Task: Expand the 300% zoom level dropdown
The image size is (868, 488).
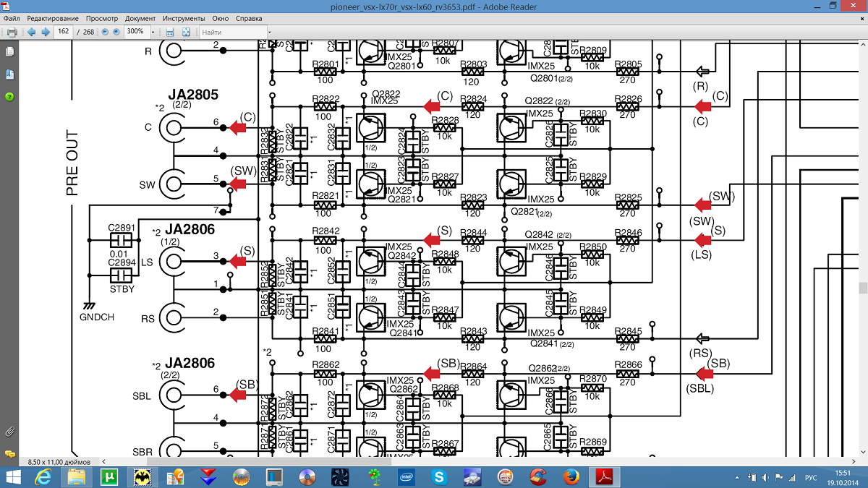Action: [x=153, y=32]
